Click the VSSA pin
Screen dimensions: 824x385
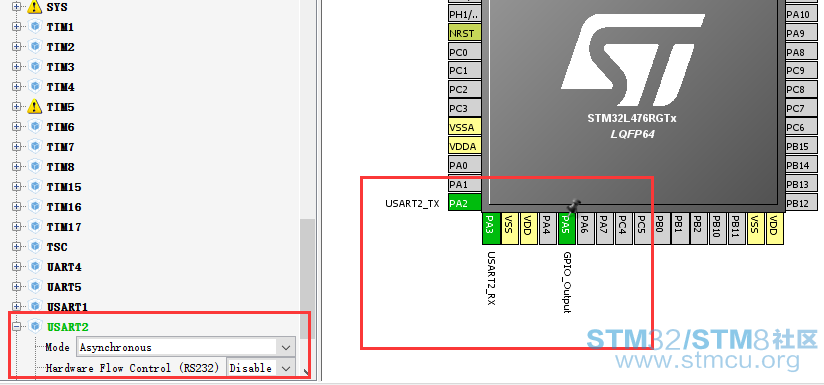tap(465, 127)
